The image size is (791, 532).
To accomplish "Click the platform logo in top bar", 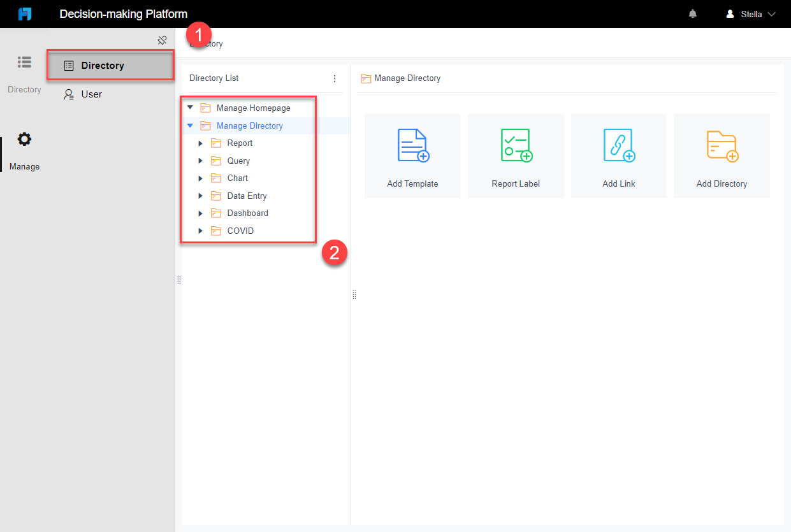I will coord(25,13).
